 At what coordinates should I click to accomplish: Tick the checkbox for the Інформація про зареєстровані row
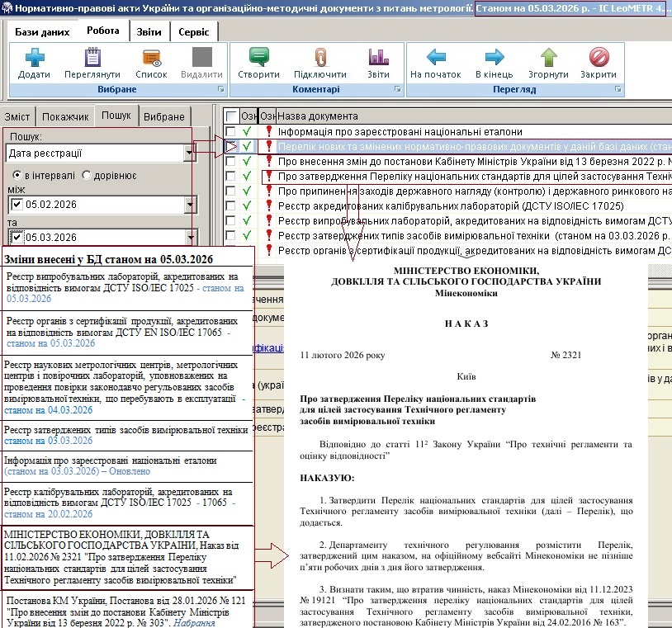click(232, 131)
